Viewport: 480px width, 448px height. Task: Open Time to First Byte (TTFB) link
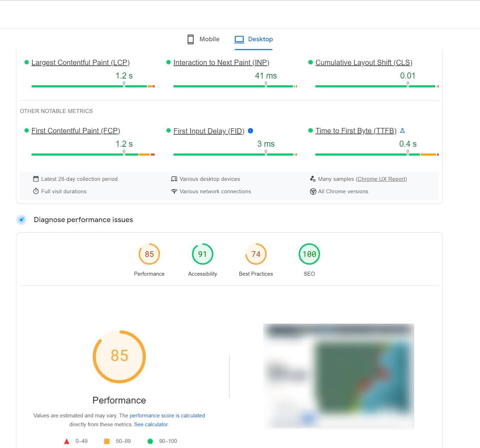pos(356,131)
